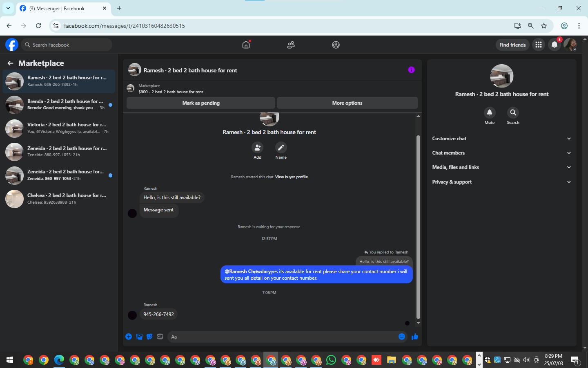Open Home feed icon in top navigation
588x368 pixels.
[x=246, y=45]
